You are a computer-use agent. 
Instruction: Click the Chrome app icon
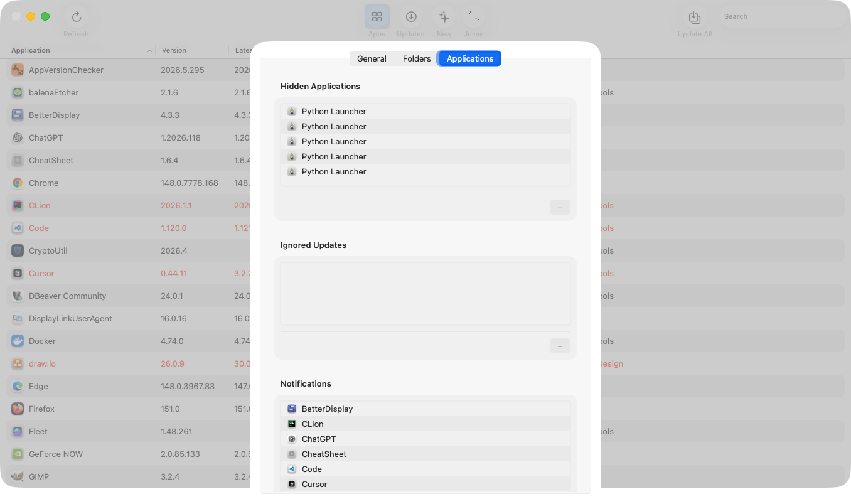(18, 183)
